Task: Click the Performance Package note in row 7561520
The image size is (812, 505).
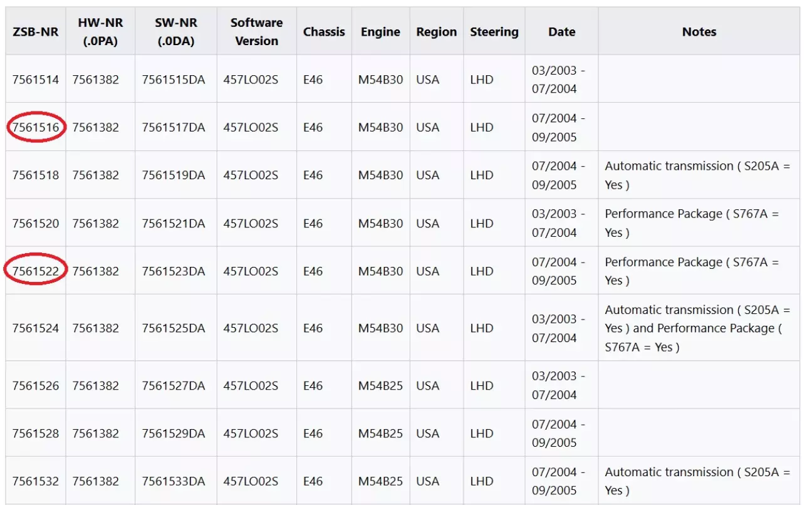Action: 691,224
